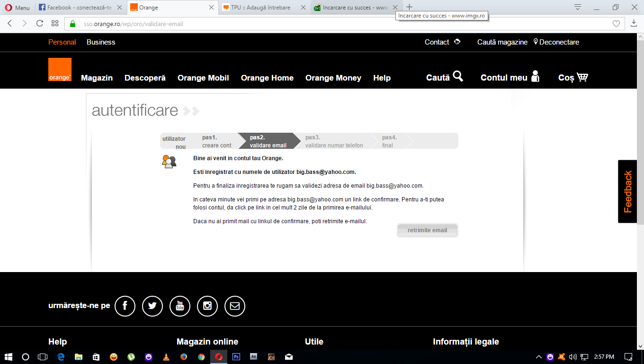644x364 pixels.
Task: Open the Opera Menu button
Action: coord(17,8)
